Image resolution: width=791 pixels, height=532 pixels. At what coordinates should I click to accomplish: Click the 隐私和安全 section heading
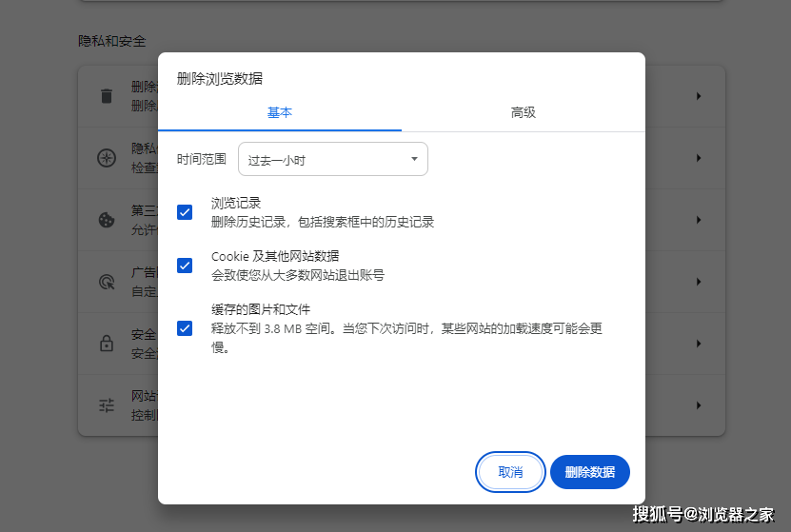tap(112, 41)
